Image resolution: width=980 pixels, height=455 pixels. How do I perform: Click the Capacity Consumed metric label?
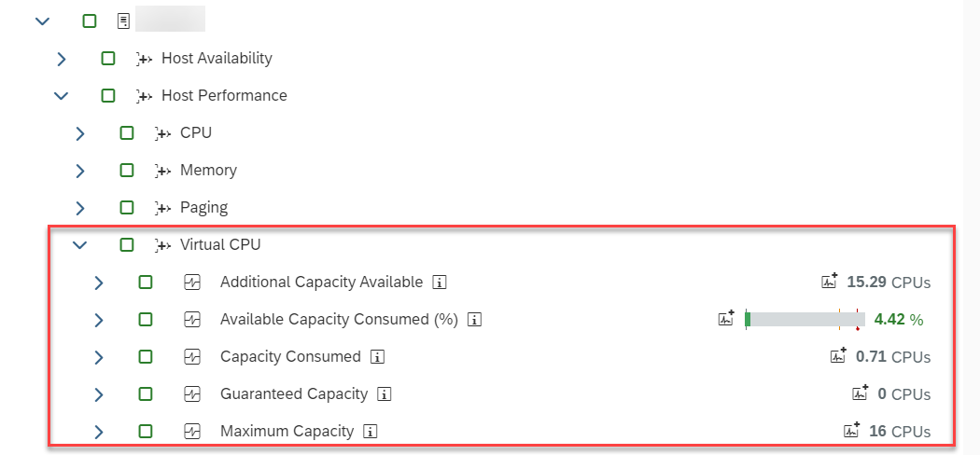(x=290, y=357)
